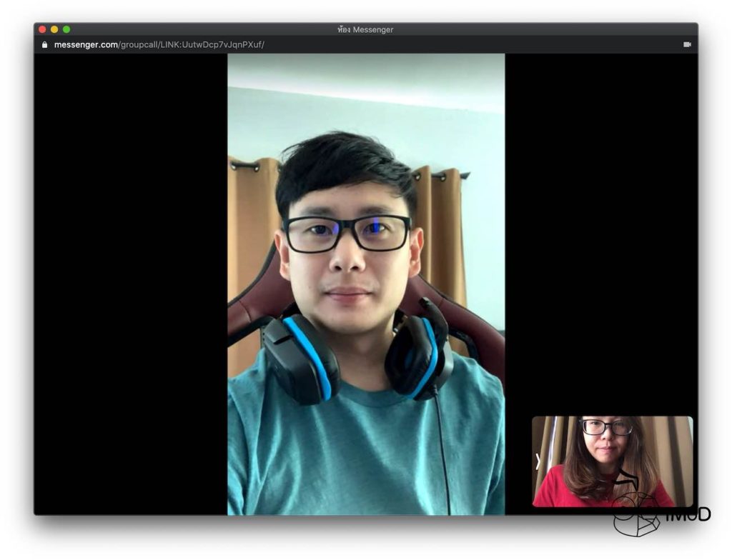
Task: Close the Messenger call window with red button
Action: pos(42,29)
